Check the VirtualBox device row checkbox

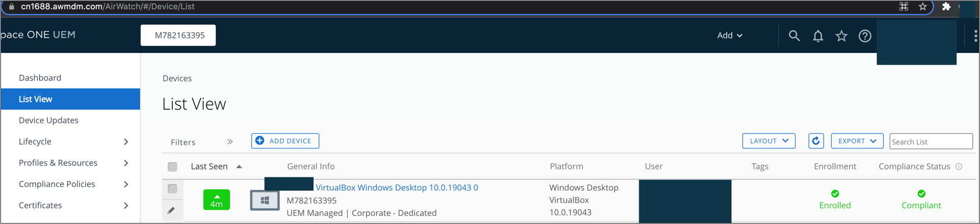173,189
